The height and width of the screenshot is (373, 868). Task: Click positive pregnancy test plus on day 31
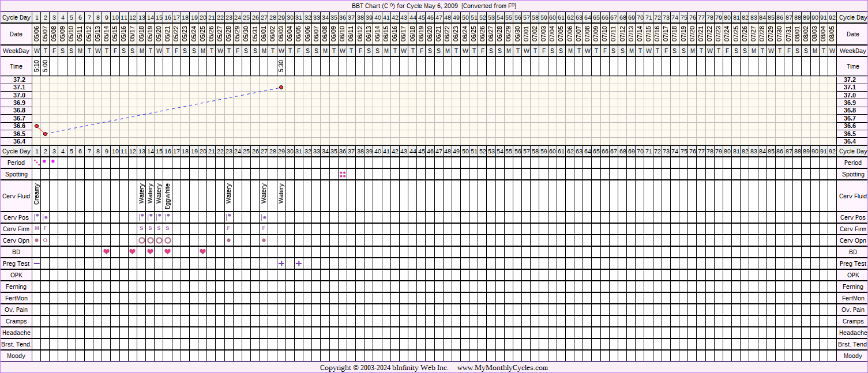pos(299,263)
